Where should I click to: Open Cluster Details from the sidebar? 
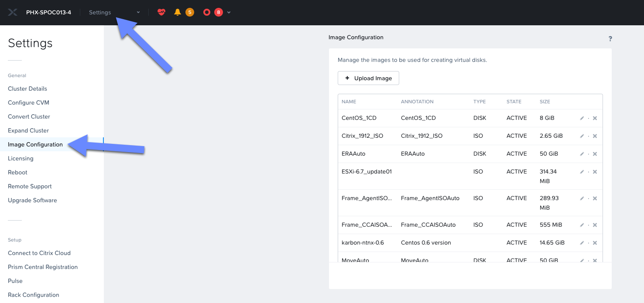pyautogui.click(x=27, y=89)
